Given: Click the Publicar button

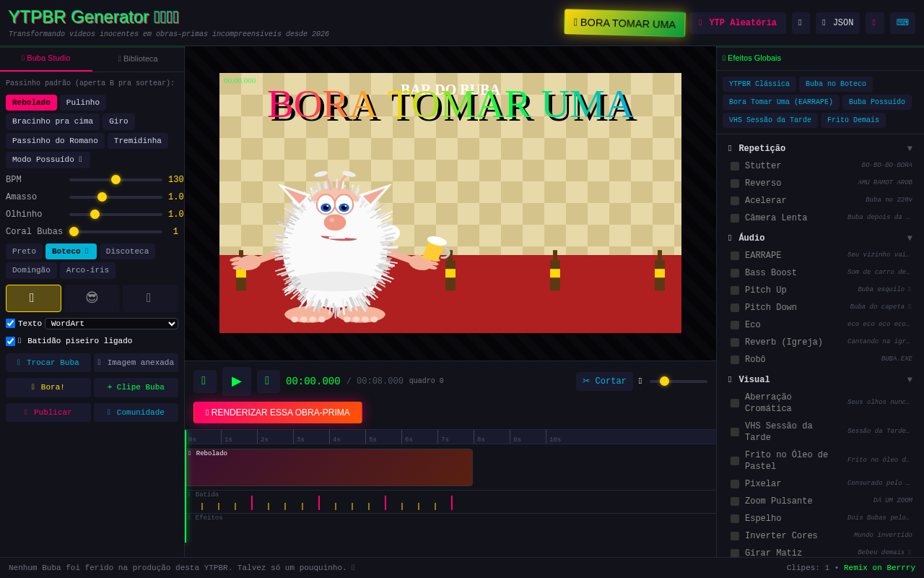Looking at the screenshot, I should pyautogui.click(x=48, y=413).
